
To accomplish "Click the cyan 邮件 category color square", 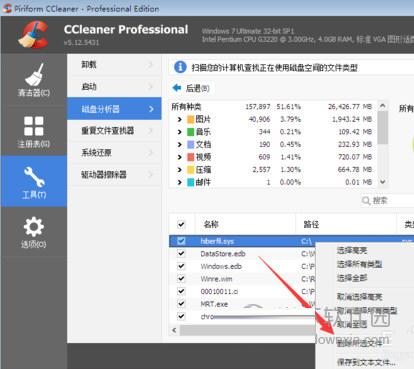I will (x=190, y=182).
